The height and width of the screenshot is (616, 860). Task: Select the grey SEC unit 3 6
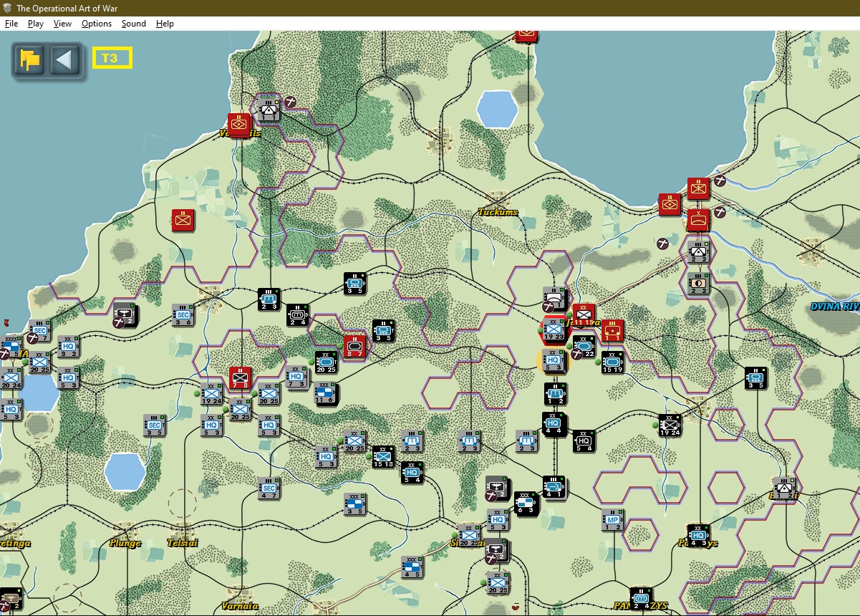click(x=183, y=314)
